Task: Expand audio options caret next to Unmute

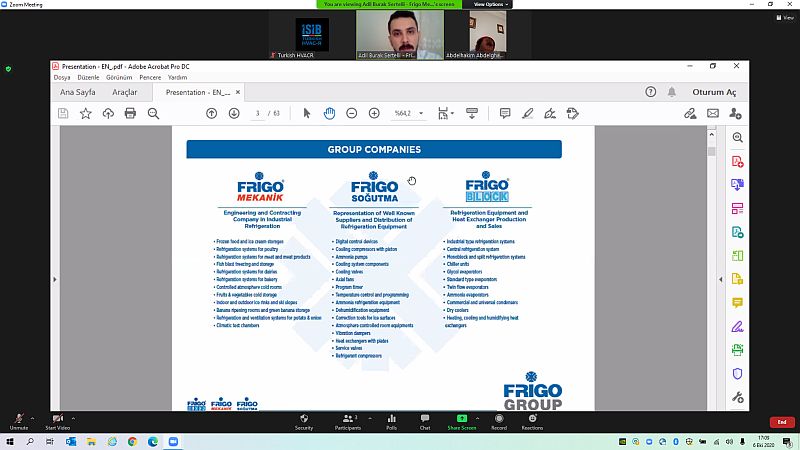Action: point(32,418)
